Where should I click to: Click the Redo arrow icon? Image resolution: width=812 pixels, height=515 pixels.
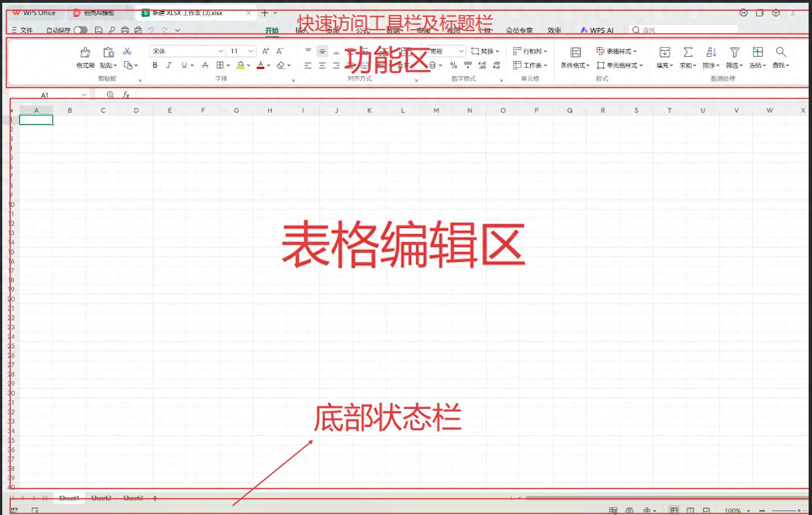(164, 30)
